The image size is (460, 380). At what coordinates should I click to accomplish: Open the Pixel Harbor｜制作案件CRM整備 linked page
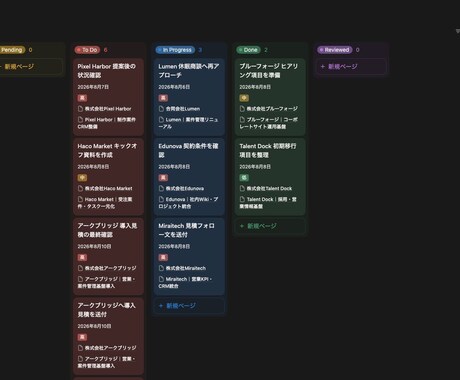click(107, 123)
